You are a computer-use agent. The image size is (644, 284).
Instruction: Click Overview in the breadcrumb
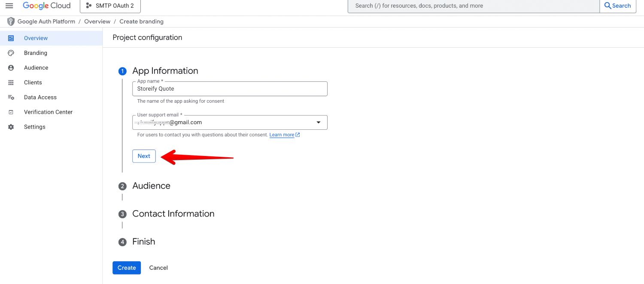(97, 21)
